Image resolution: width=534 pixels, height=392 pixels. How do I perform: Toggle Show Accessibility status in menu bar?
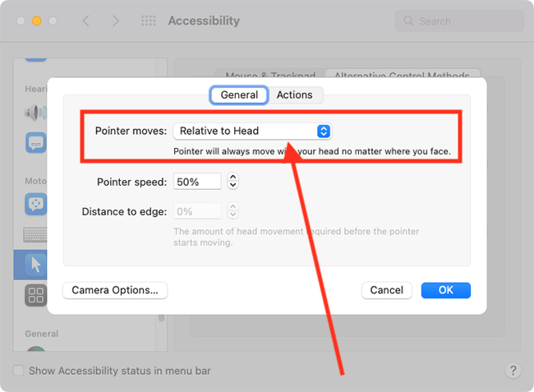(x=18, y=371)
